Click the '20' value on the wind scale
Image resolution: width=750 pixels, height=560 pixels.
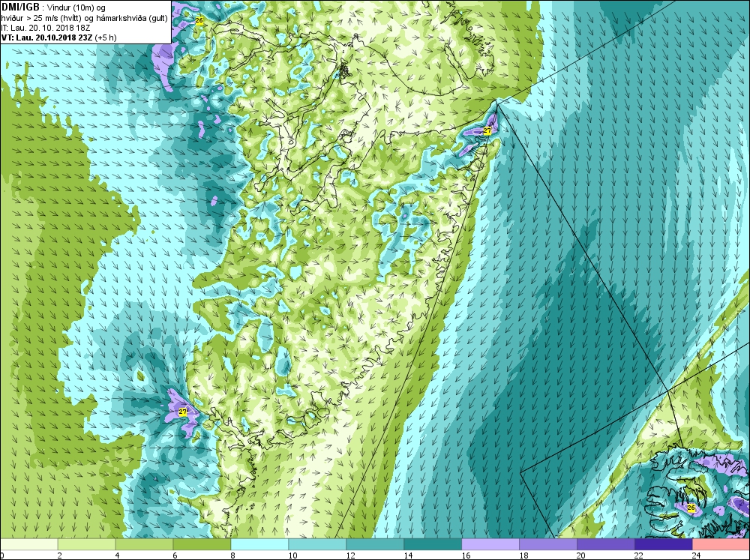tap(581, 556)
